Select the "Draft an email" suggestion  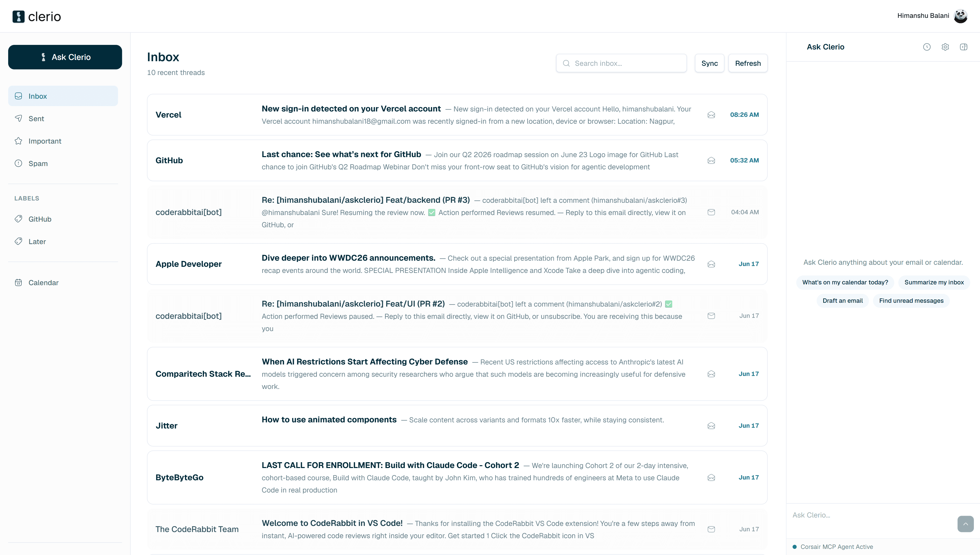coord(842,301)
